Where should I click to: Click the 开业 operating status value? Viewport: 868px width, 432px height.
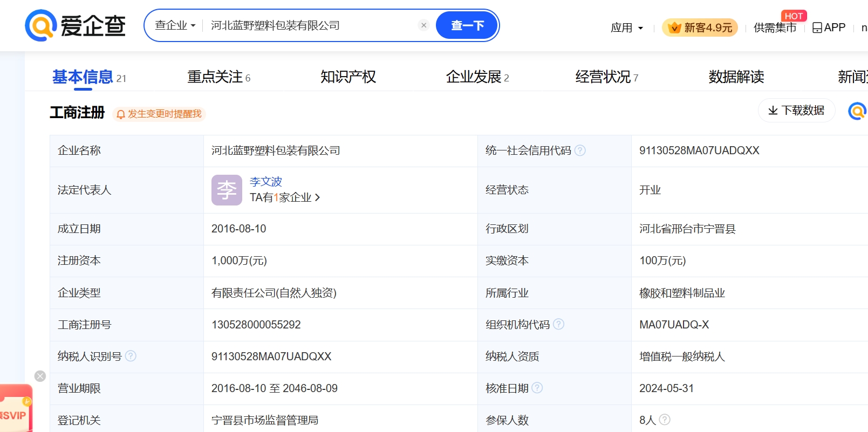point(650,190)
